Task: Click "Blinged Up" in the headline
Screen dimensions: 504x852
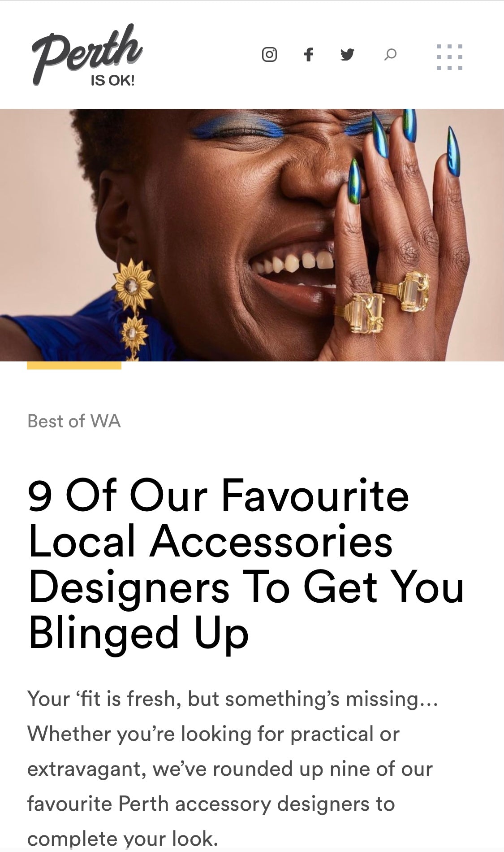Action: click(138, 632)
